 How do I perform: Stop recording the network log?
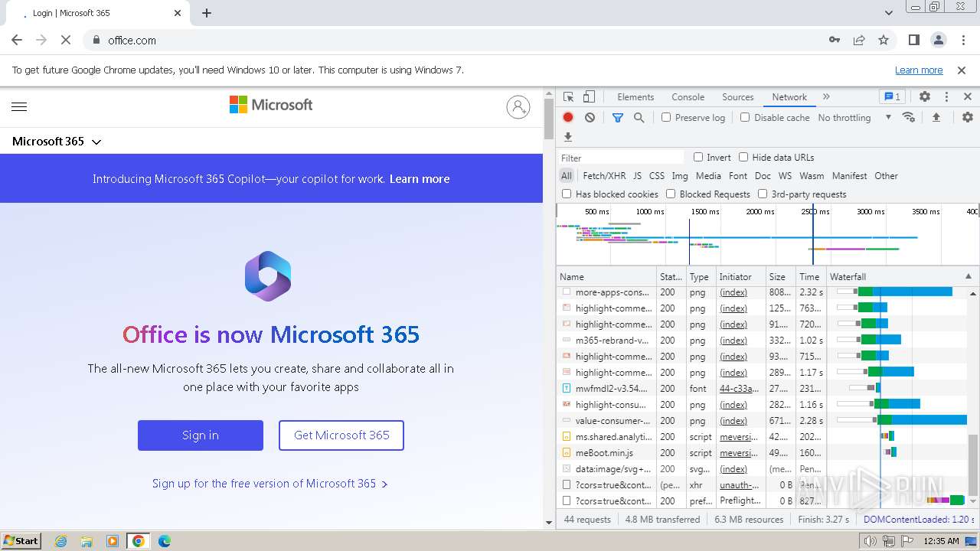click(568, 117)
